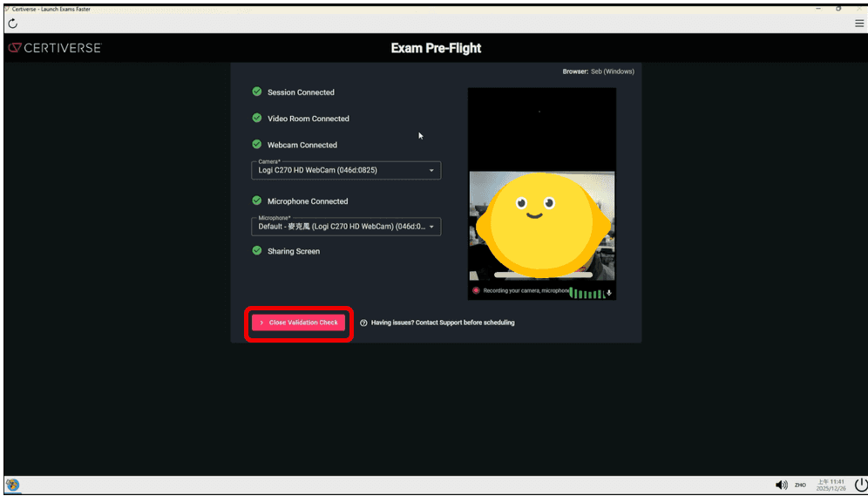Click the Microphone Connected label
Image resolution: width=868 pixels, height=496 pixels.
(308, 201)
